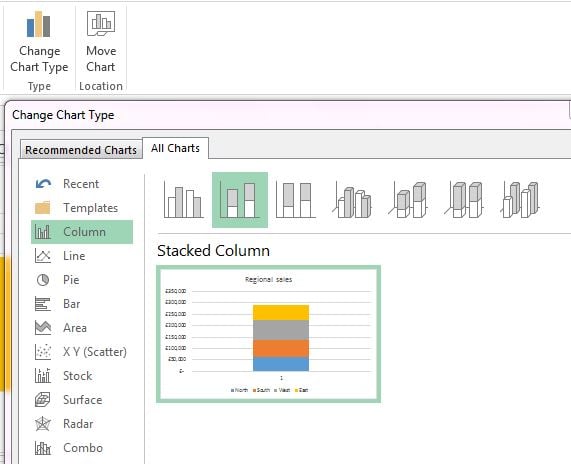Select the 3-D Stacked Column subtype icon
The width and height of the screenshot is (571, 464).
(x=408, y=200)
